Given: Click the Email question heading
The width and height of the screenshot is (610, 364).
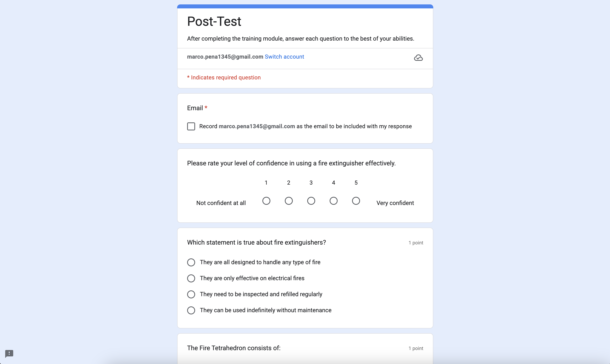Looking at the screenshot, I should (195, 108).
